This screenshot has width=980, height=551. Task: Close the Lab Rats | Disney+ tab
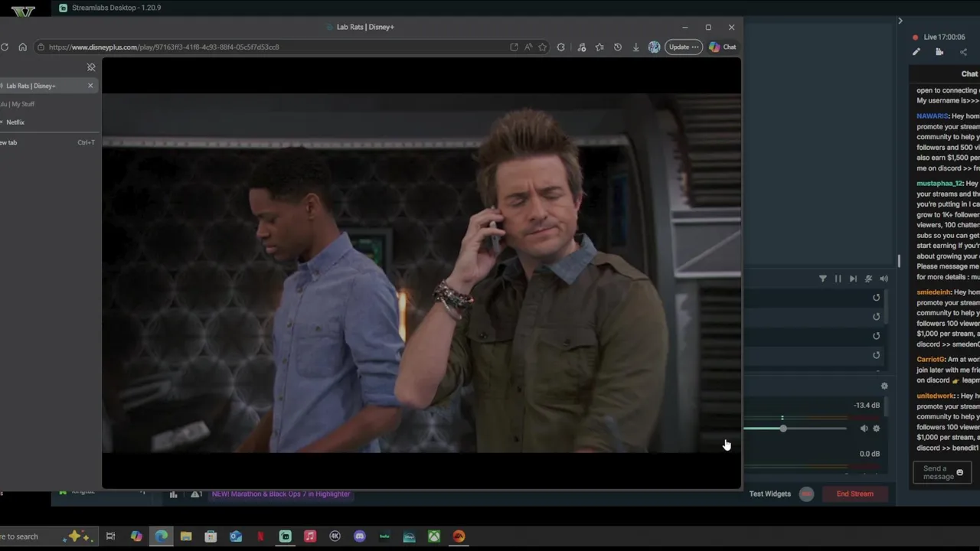[90, 86]
